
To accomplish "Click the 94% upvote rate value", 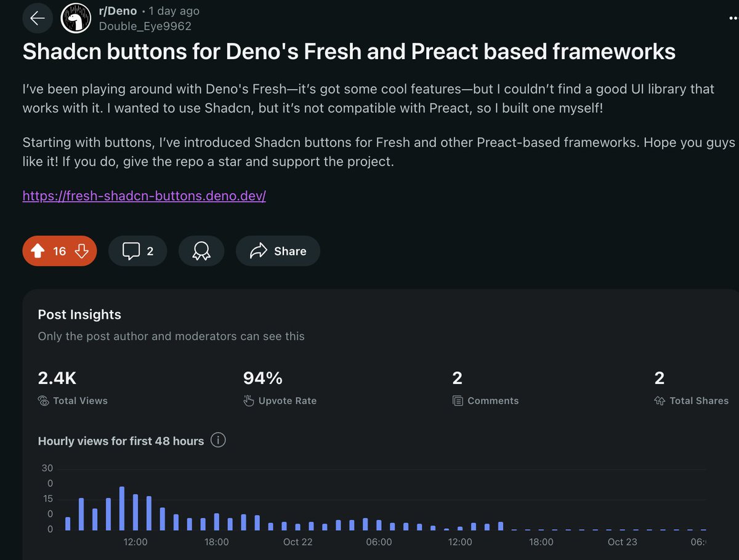I will tap(263, 378).
